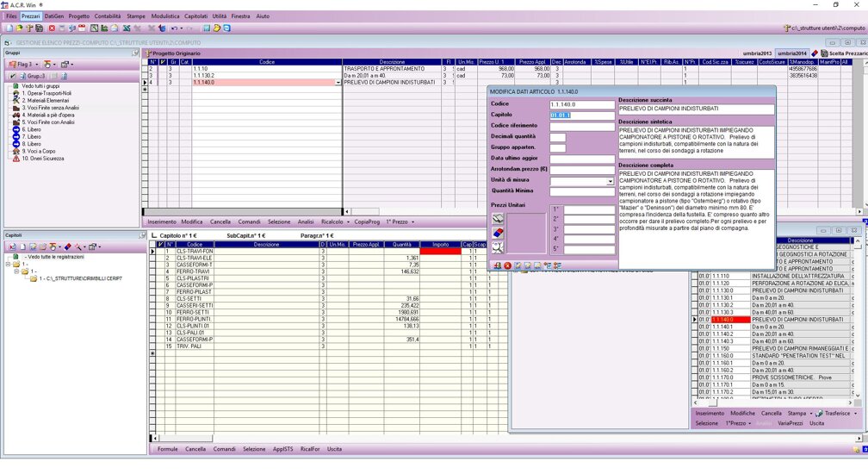Click the Codice riferimento input field

point(582,126)
